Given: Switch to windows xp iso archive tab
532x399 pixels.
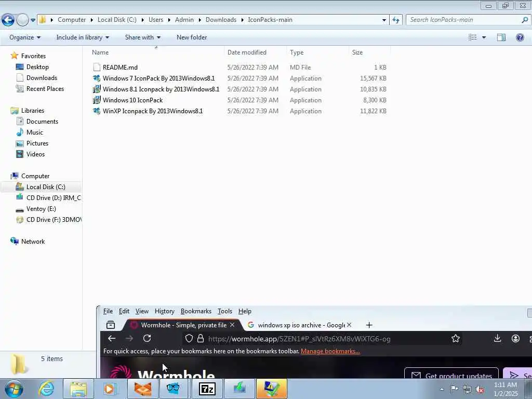Looking at the screenshot, I should pos(300,325).
